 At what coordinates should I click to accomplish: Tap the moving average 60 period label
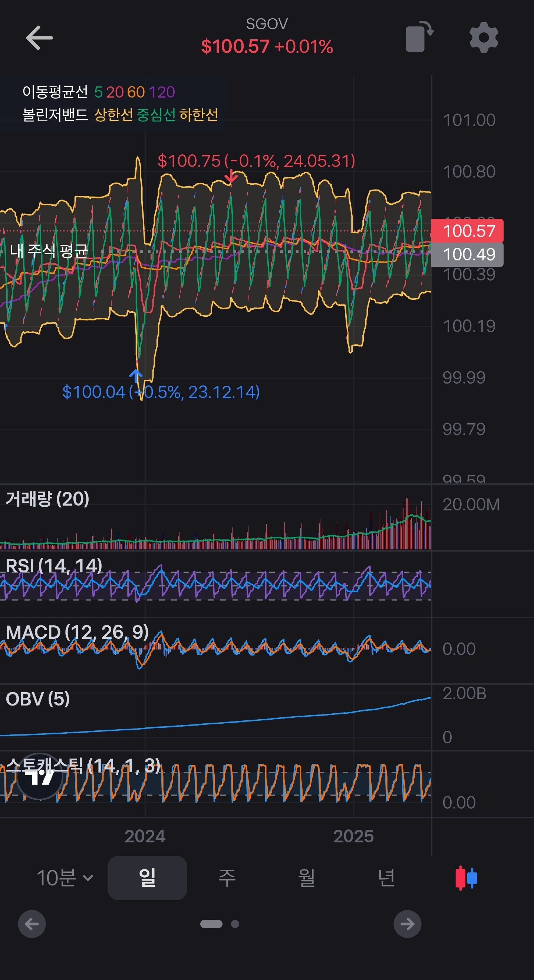[136, 92]
